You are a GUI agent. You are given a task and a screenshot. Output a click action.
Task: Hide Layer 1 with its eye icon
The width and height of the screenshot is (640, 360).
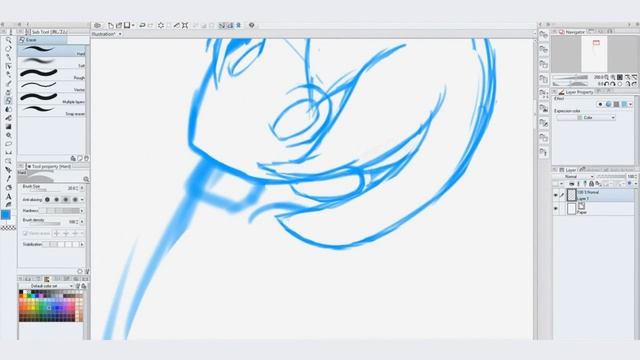click(556, 195)
